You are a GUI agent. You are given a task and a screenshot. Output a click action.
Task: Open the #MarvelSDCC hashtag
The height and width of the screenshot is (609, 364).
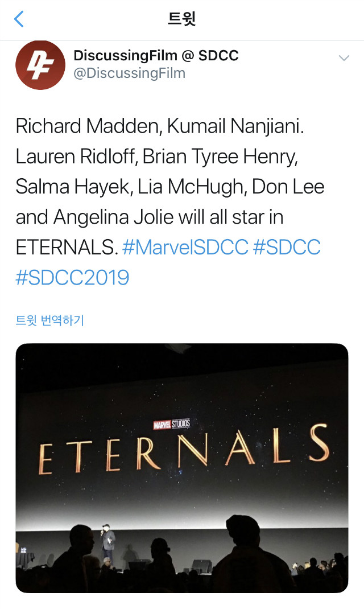[x=185, y=247]
